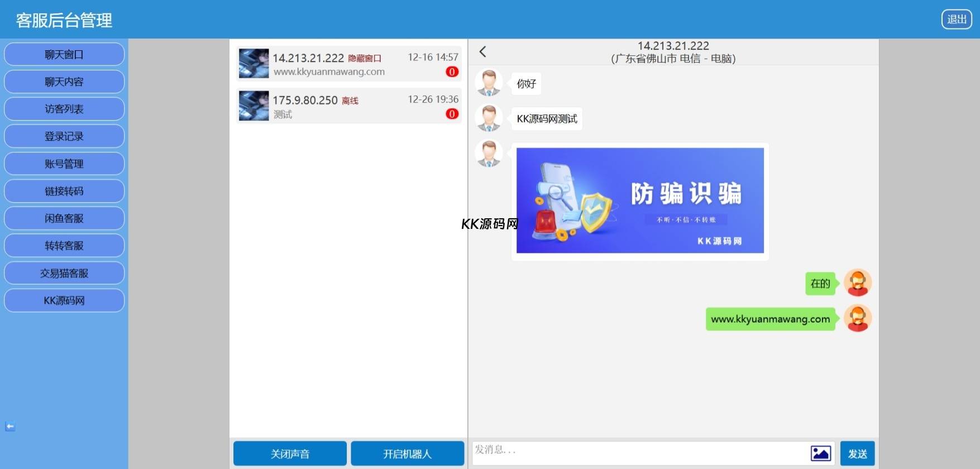Image resolution: width=980 pixels, height=469 pixels.
Task: Click the image upload icon
Action: 820,453
